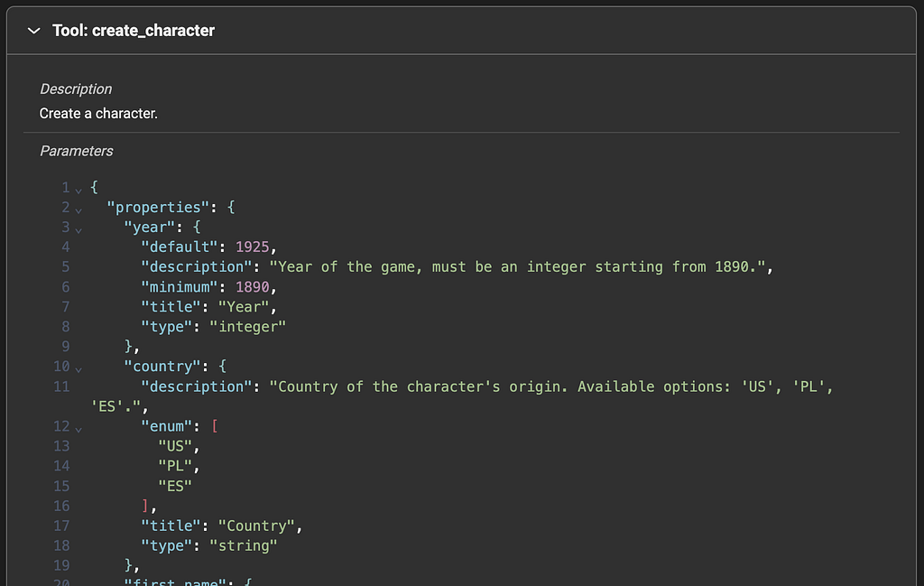Collapse the Tool: create_character section chevron

point(34,31)
